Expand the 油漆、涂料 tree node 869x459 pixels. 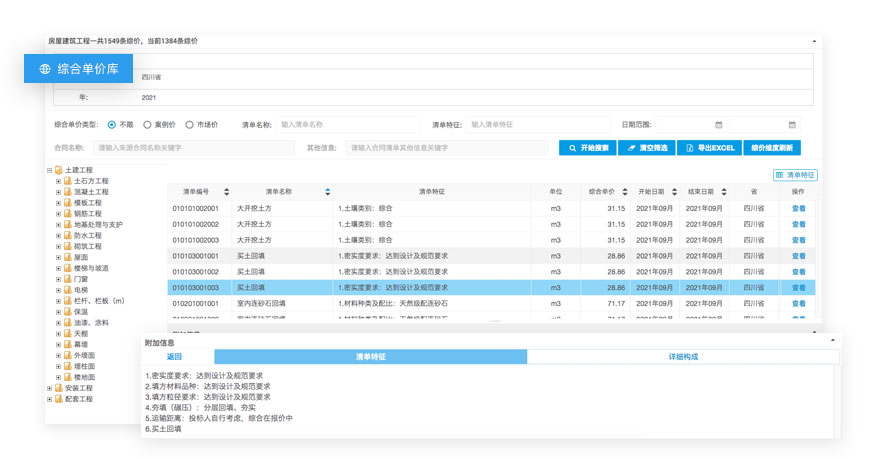pos(58,323)
